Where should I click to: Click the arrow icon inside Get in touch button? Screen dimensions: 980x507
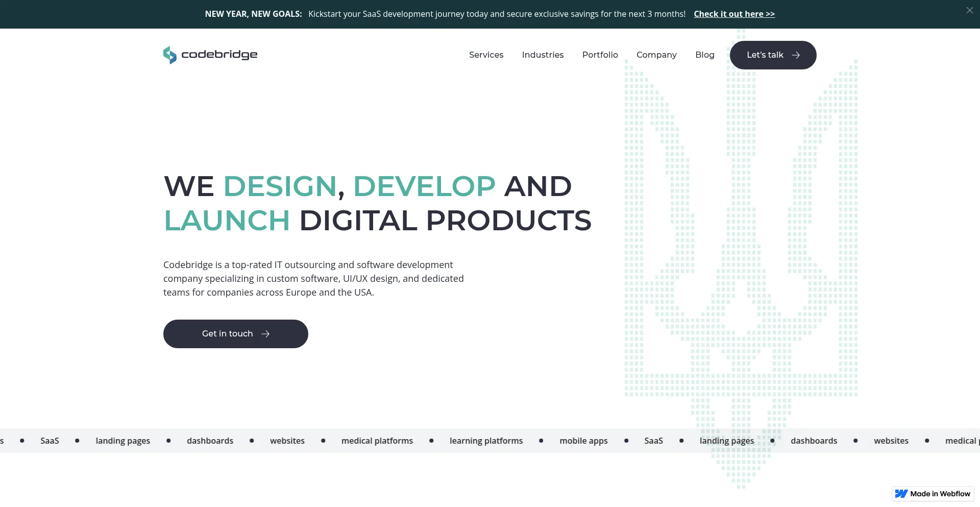(x=265, y=334)
